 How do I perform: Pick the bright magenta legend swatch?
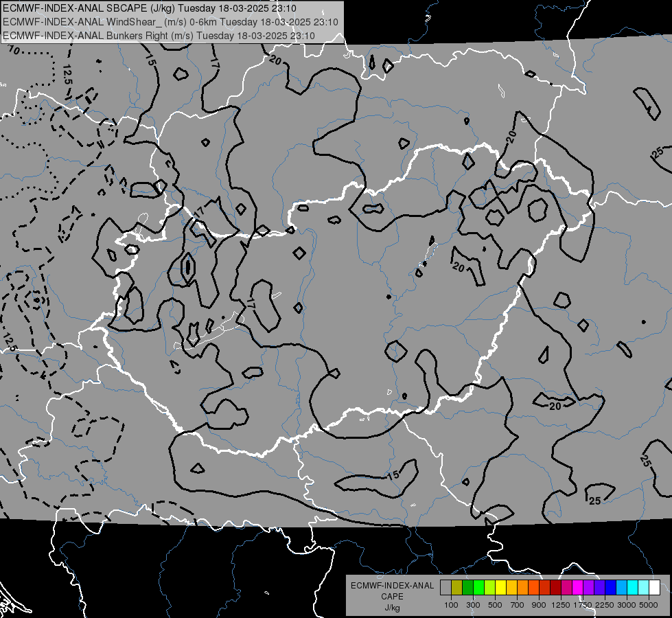point(577,587)
